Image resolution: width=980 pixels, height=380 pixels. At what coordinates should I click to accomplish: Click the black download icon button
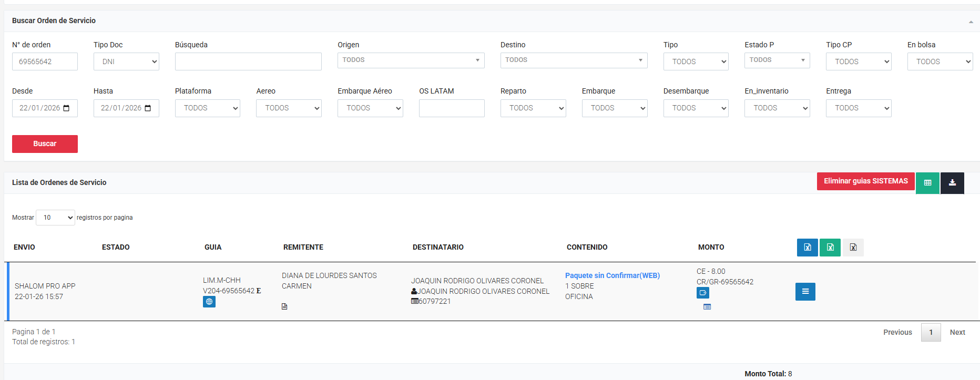point(952,183)
